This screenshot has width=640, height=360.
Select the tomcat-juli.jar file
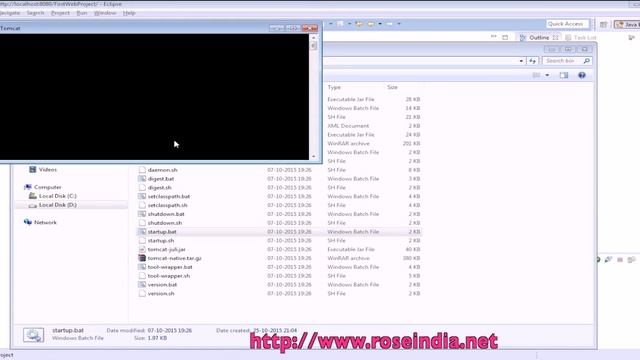coord(167,249)
